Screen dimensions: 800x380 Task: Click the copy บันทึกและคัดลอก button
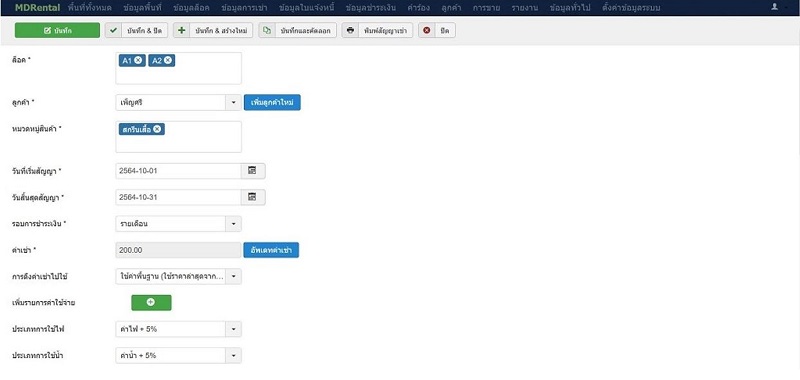click(297, 31)
